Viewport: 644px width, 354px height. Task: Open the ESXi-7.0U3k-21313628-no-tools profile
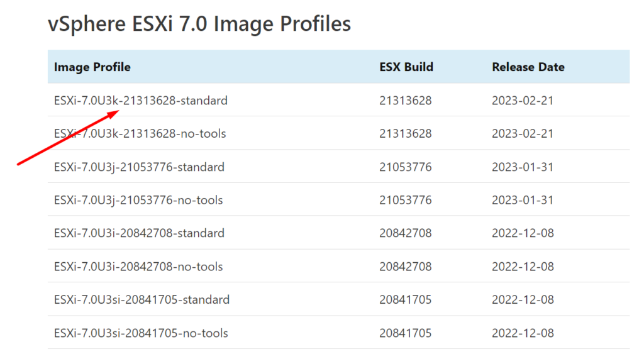pyautogui.click(x=140, y=133)
